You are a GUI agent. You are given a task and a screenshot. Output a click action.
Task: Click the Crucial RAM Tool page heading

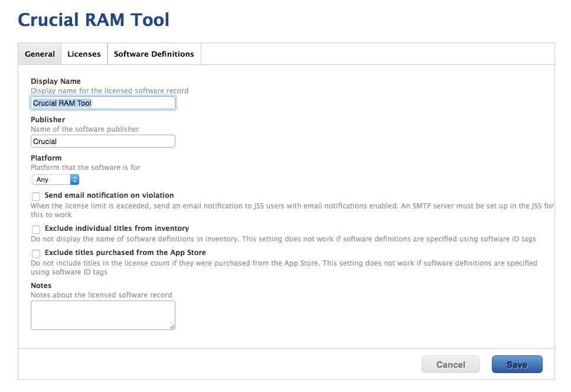(x=93, y=19)
